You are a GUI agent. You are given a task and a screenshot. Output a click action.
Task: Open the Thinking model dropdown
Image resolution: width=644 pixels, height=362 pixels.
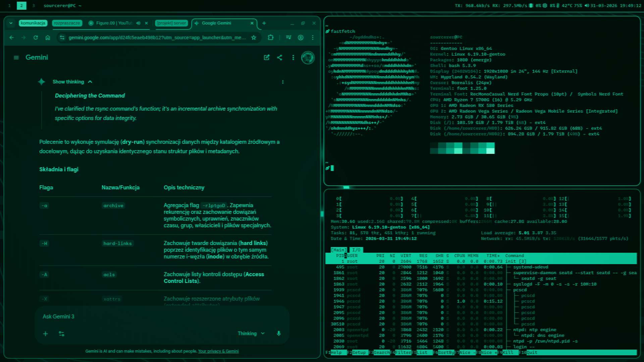click(x=251, y=334)
